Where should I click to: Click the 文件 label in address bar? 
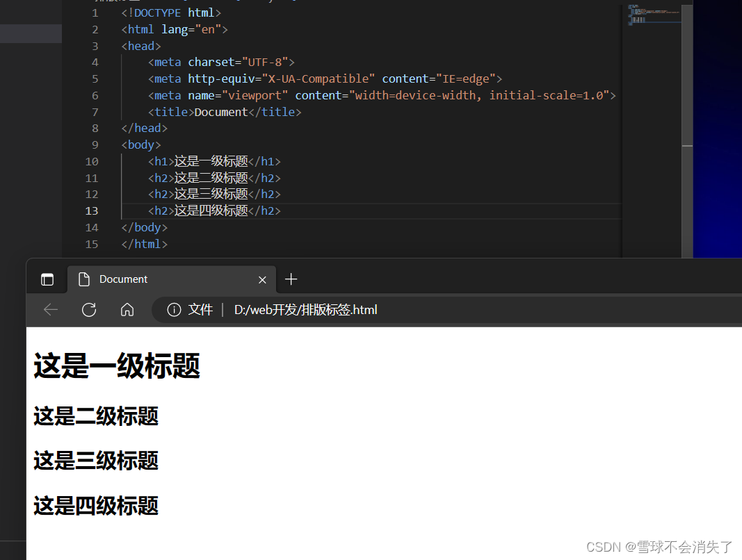[201, 310]
